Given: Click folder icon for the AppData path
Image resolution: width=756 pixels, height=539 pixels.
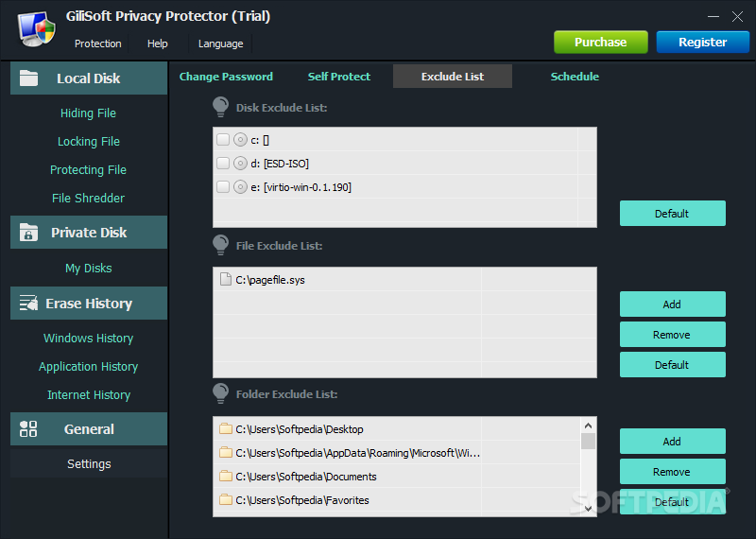Looking at the screenshot, I should (226, 452).
